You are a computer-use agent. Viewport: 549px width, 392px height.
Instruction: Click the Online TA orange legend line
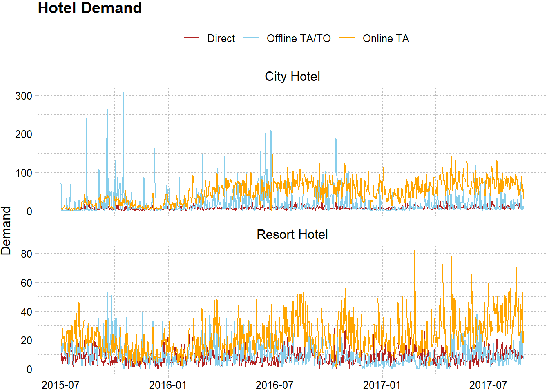347,38
